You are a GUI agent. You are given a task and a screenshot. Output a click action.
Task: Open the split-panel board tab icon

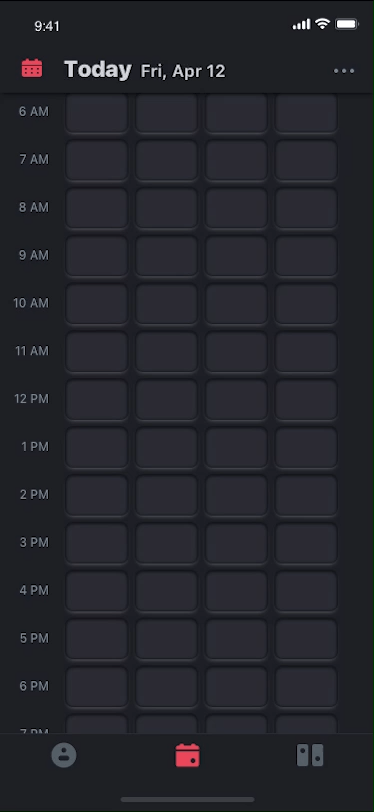[x=310, y=755]
